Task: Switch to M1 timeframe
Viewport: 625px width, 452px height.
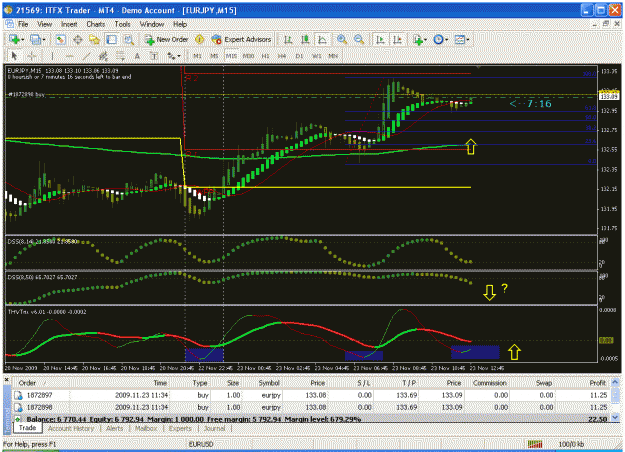Action: coord(197,56)
